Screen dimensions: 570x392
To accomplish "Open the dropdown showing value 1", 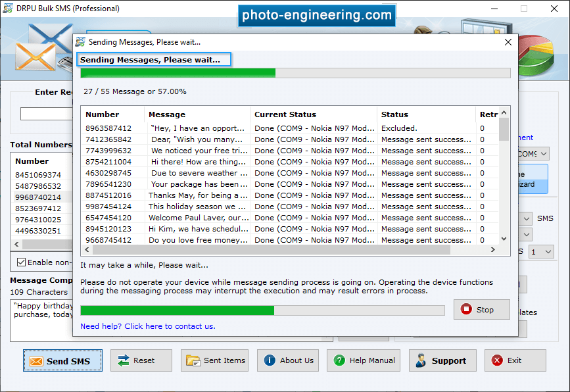I will pos(541,252).
